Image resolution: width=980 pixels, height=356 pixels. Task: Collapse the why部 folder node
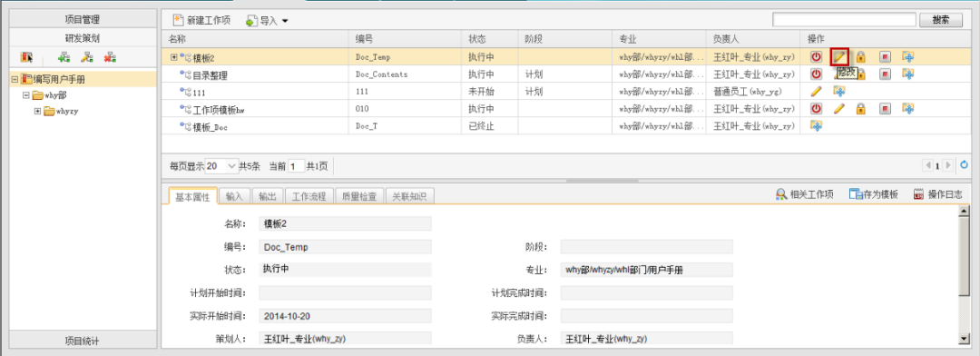(x=25, y=95)
